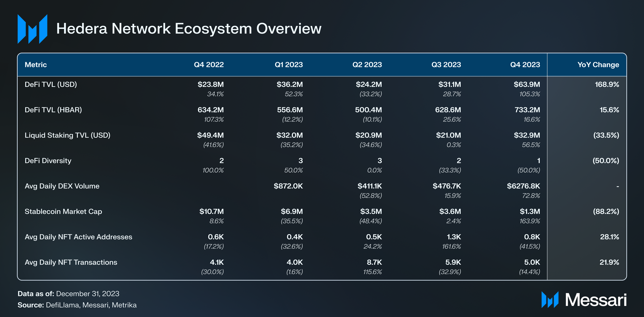Click the "21.9%" YoY change value
This screenshot has height=317, width=644.
(x=609, y=262)
